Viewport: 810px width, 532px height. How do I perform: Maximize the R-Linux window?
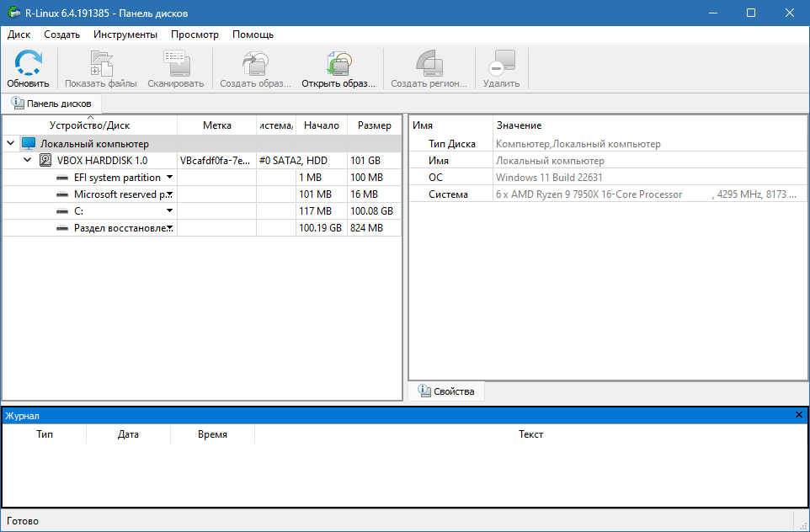(x=751, y=13)
